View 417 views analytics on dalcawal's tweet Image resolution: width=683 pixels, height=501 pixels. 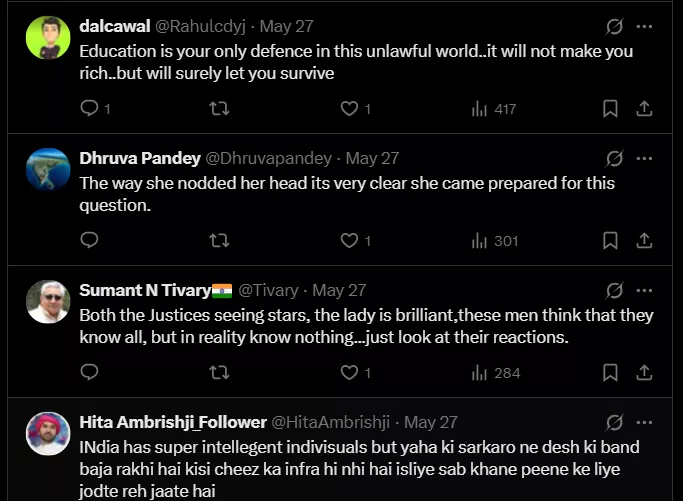click(x=494, y=109)
